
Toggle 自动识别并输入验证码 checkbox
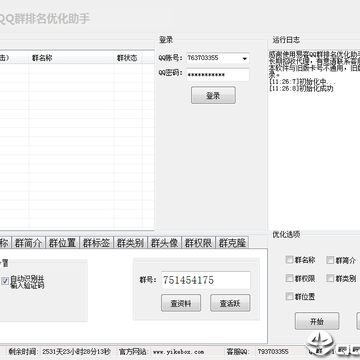pyautogui.click(x=5, y=281)
